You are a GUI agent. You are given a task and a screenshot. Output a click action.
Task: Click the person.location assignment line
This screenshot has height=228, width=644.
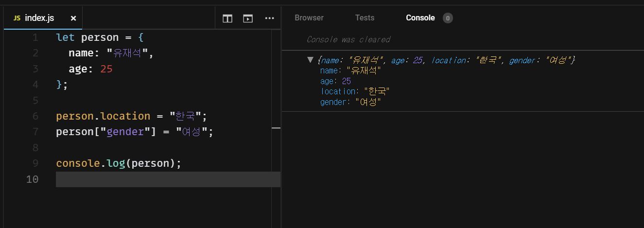pos(132,116)
